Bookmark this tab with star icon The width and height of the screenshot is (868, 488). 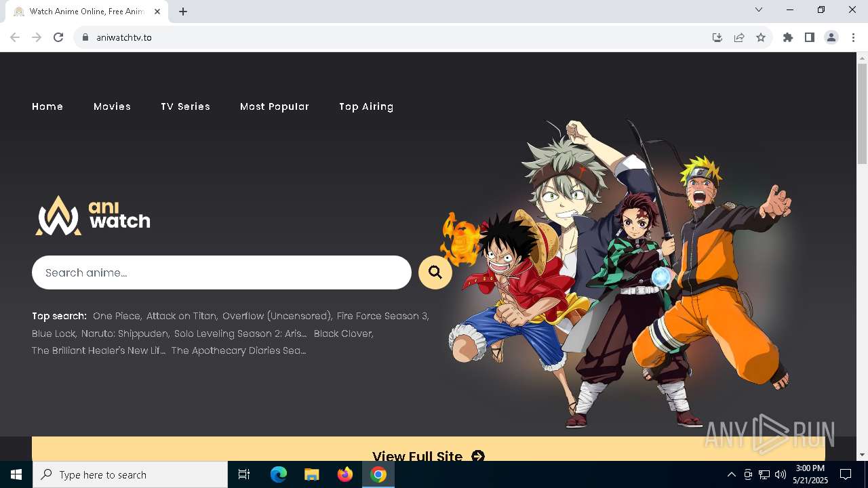pyautogui.click(x=761, y=37)
